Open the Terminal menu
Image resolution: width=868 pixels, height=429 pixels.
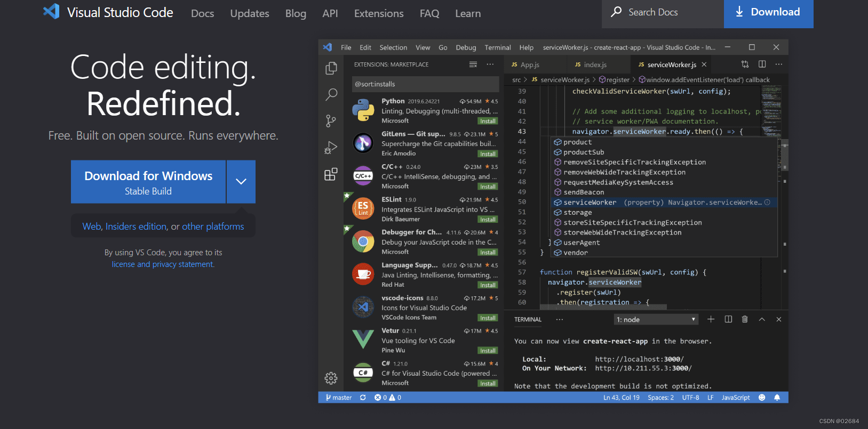[x=498, y=47]
